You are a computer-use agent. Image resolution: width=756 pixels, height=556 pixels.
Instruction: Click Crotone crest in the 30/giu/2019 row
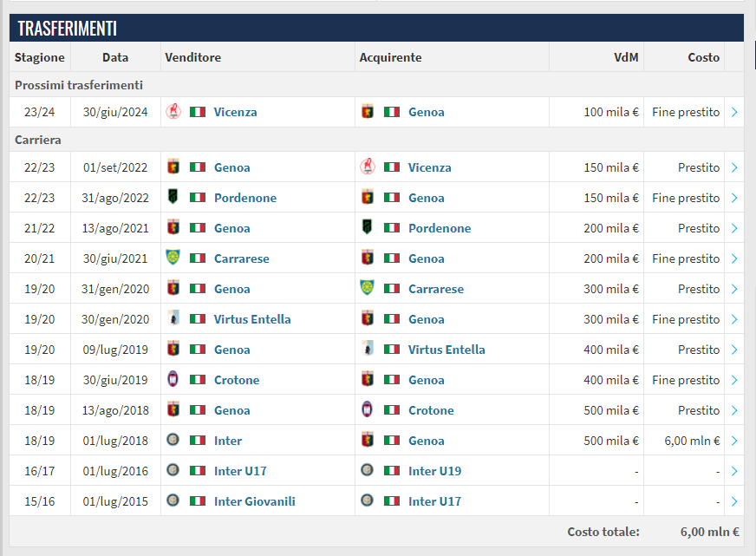tap(173, 380)
